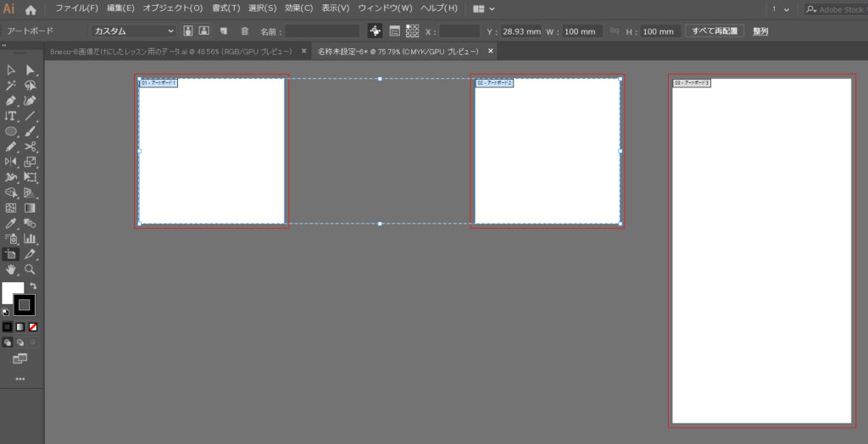Select the Type tool

click(11, 116)
